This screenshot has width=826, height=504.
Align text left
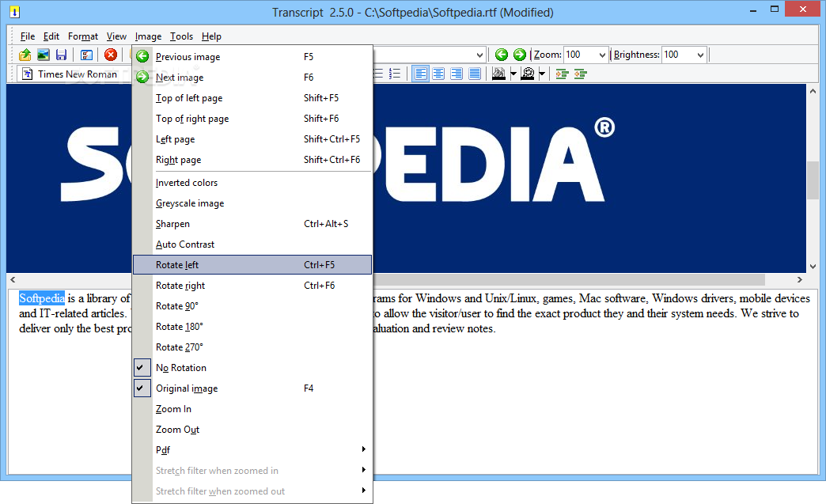[420, 74]
